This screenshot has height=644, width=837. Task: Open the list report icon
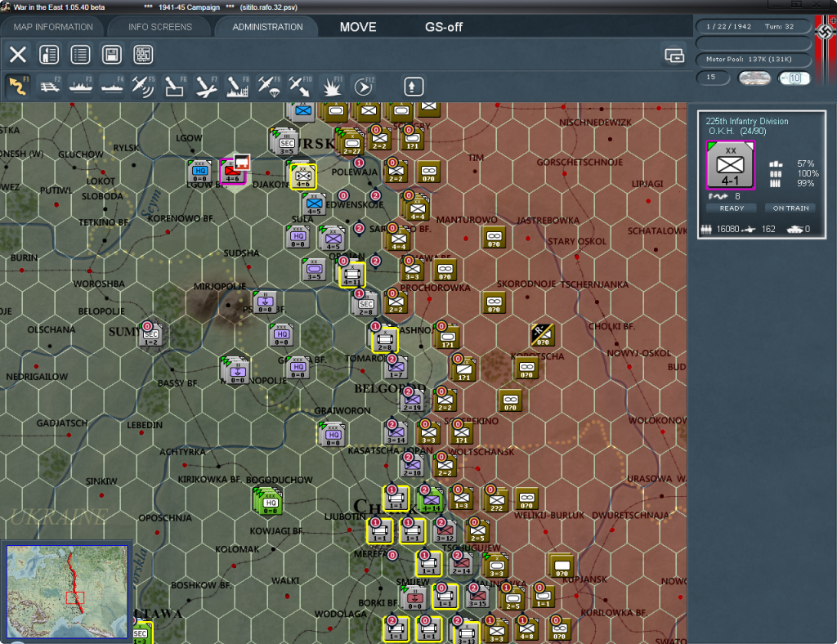(80, 55)
